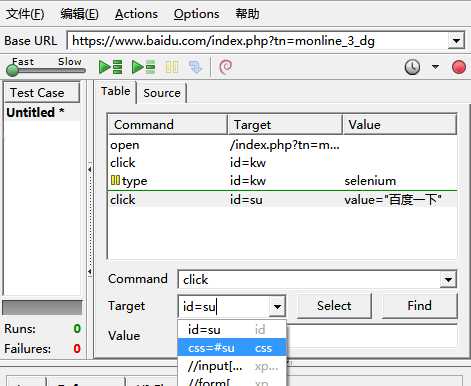The image size is (471, 386).
Task: Open the scheduler dropdown arrow
Action: click(435, 67)
